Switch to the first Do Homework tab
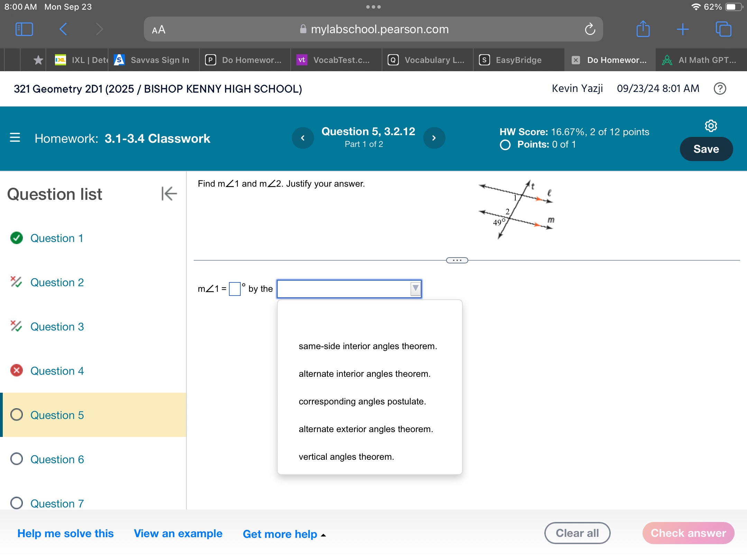 (x=245, y=60)
